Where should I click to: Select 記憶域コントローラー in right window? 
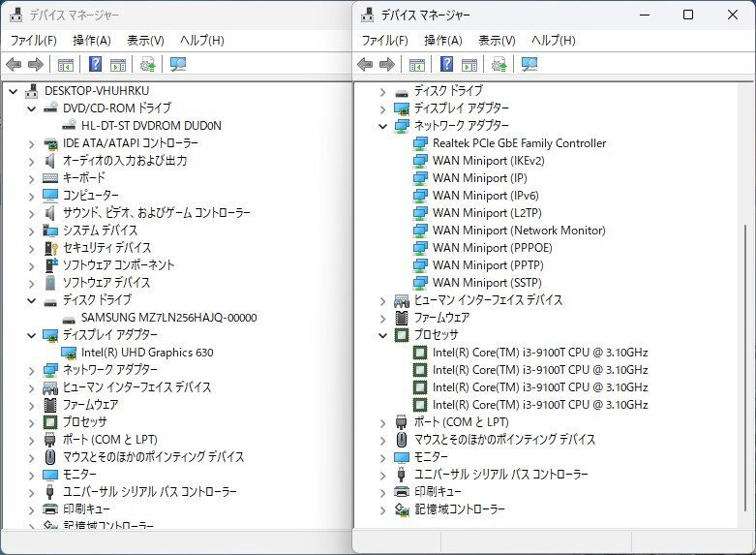(x=460, y=509)
